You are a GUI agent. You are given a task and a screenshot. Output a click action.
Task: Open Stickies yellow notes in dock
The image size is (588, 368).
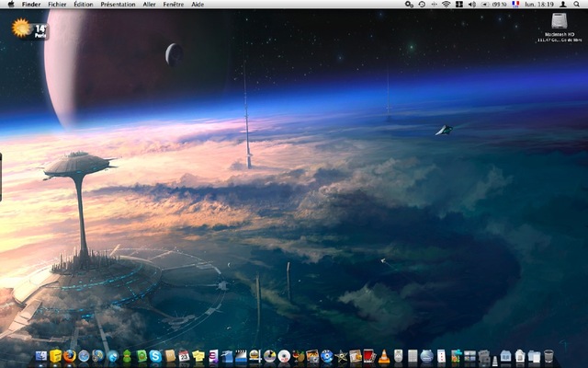coord(198,356)
